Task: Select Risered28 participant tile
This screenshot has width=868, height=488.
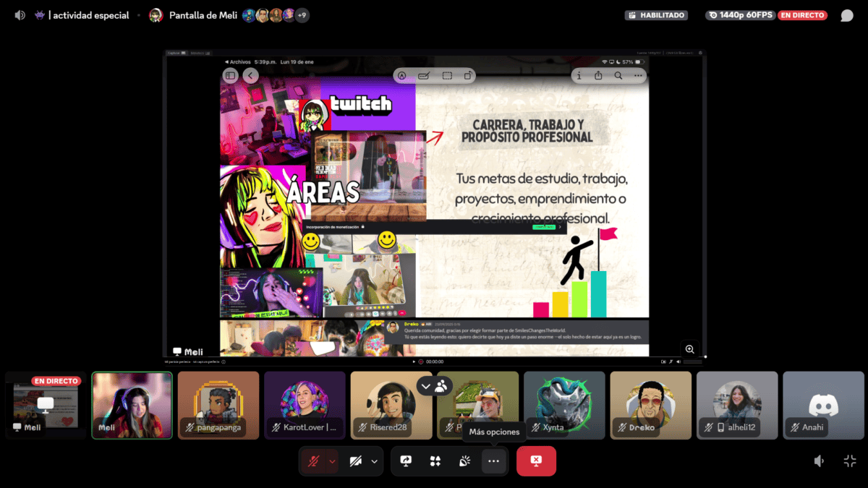Action: [391, 406]
